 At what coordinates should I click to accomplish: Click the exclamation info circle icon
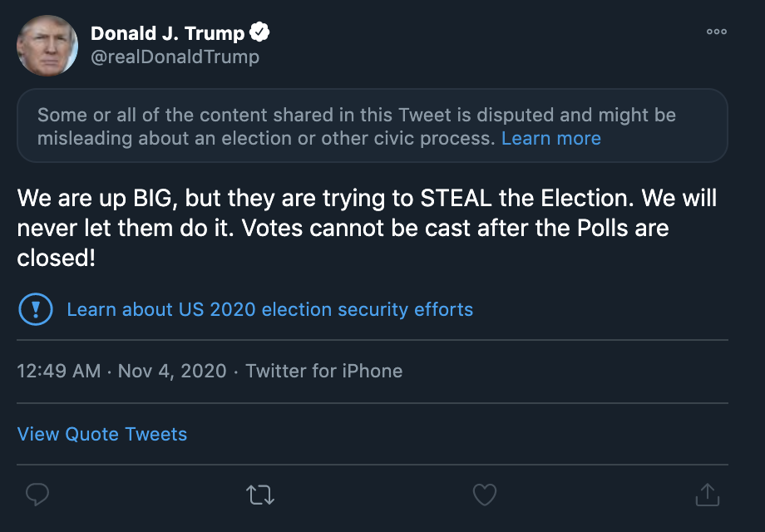[x=35, y=310]
